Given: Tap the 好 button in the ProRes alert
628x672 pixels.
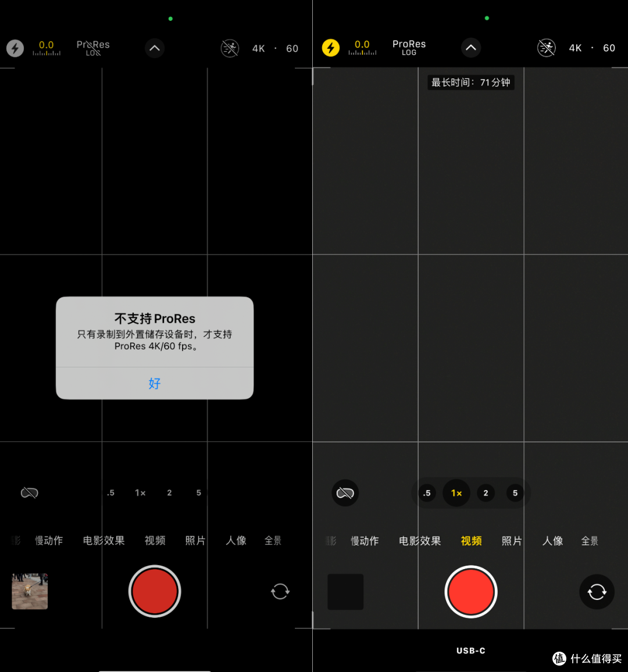Looking at the screenshot, I should (154, 383).
